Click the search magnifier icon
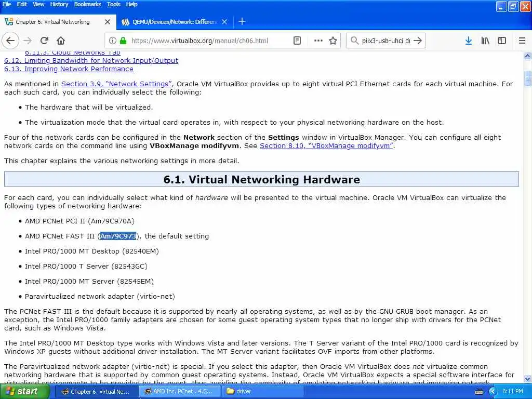This screenshot has height=399, width=532. 354,41
